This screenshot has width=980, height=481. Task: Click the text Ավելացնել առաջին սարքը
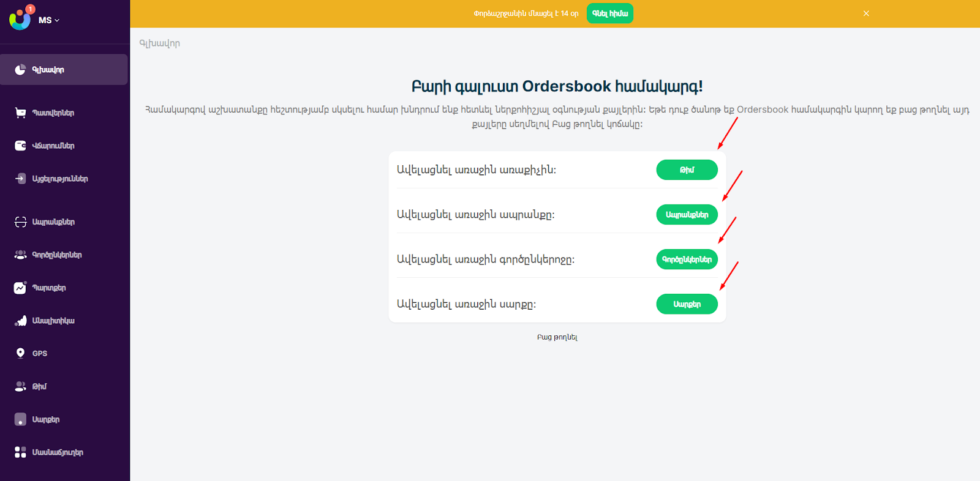click(466, 304)
